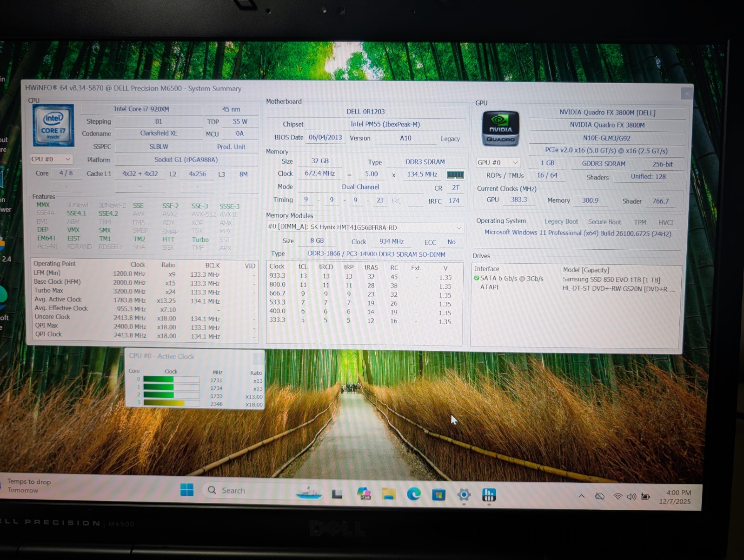Click the Intel Core i7 logo
This screenshot has width=744, height=560.
pyautogui.click(x=53, y=125)
